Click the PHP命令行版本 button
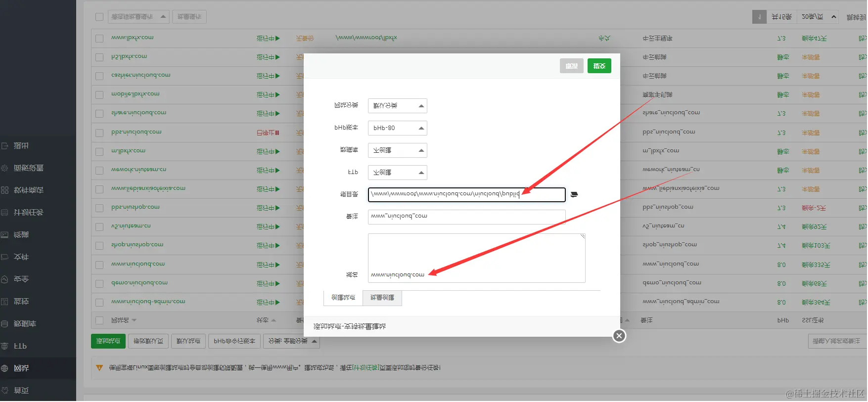The width and height of the screenshot is (868, 402). (x=234, y=341)
